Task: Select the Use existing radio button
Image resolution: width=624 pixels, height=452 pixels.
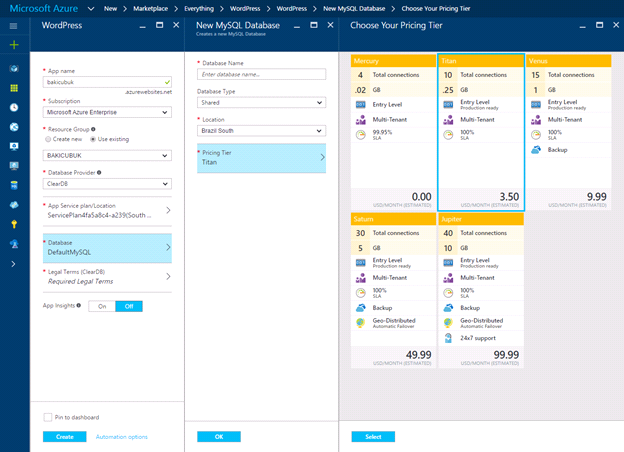Action: 93,139
